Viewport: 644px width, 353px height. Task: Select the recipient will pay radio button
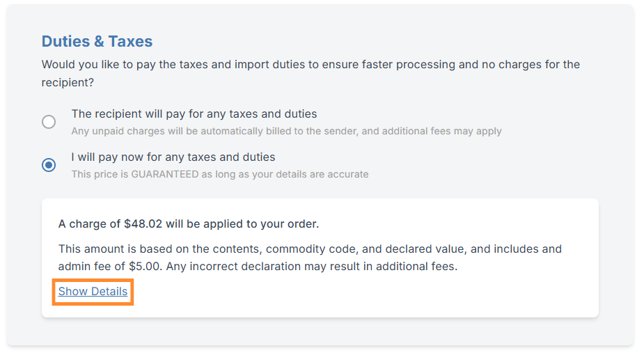[49, 122]
